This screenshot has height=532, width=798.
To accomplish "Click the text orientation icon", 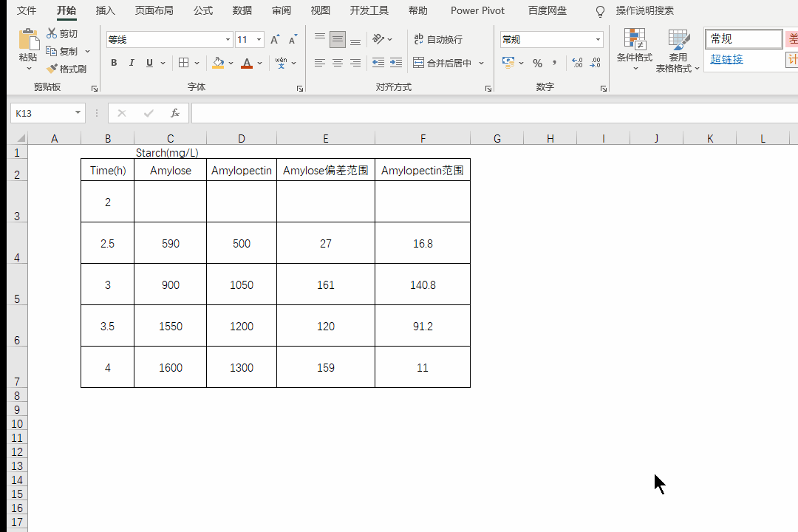I will (x=378, y=39).
